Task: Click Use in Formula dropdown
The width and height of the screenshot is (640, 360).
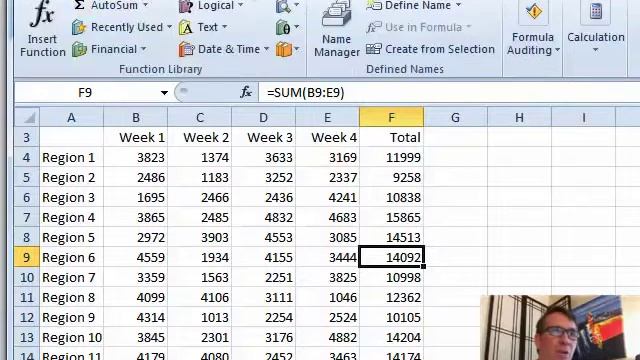Action: (x=419, y=27)
